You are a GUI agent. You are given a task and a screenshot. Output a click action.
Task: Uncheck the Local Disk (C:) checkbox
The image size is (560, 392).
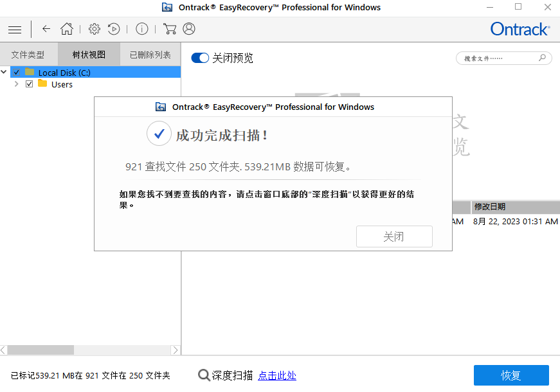point(15,72)
